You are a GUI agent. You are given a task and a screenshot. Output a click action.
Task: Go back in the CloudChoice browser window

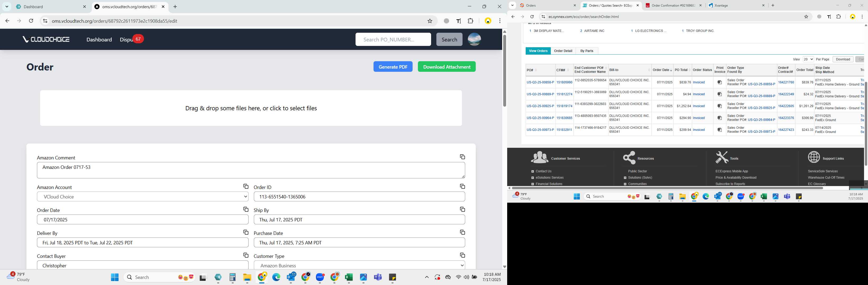pos(7,21)
